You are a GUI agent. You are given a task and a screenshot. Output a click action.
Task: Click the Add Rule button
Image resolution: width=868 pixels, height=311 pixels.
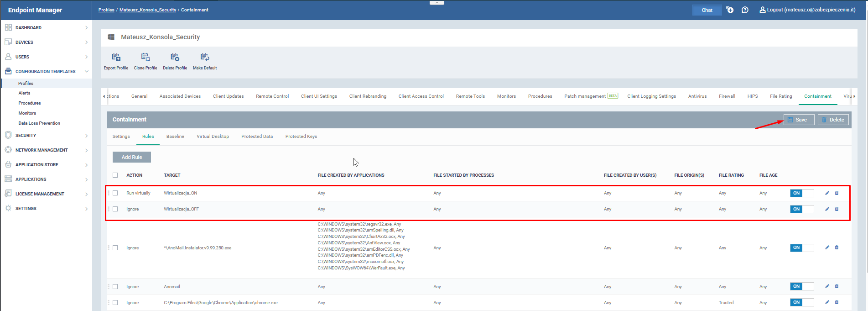pyautogui.click(x=131, y=157)
